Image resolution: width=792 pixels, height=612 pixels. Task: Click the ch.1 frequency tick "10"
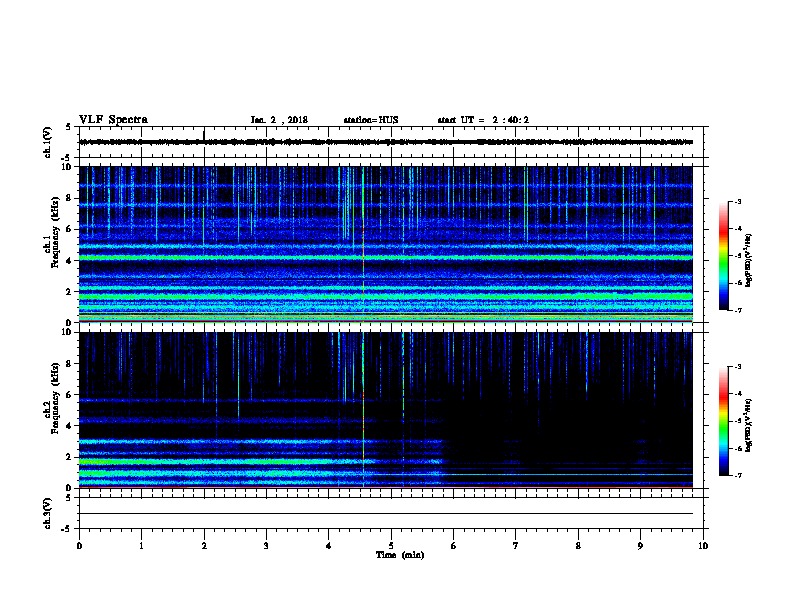point(67,167)
